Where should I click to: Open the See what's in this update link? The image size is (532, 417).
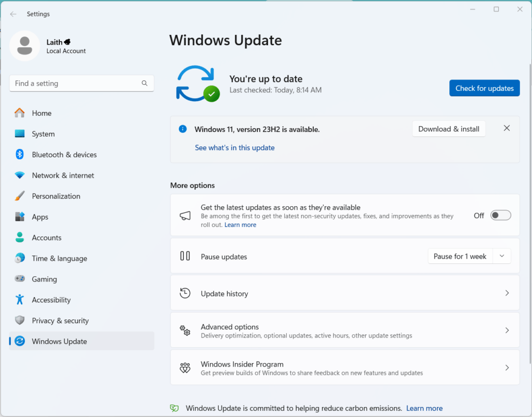point(235,148)
